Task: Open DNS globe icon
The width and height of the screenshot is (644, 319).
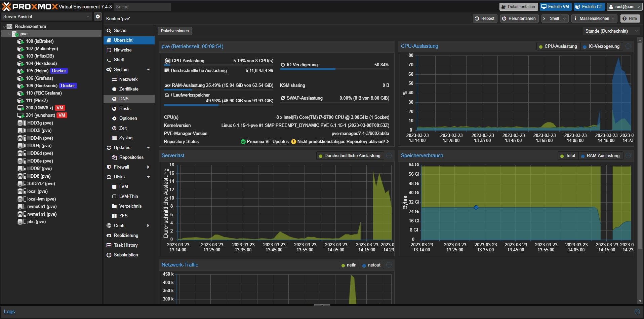Action: pyautogui.click(x=114, y=99)
